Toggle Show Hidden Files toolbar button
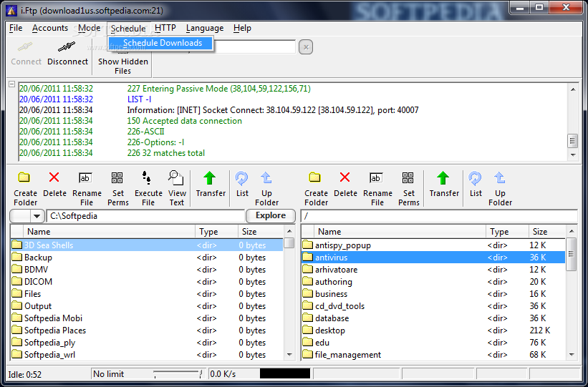 (x=123, y=60)
